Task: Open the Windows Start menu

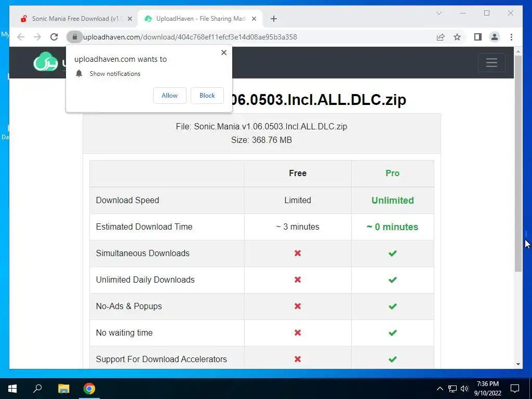Action: pos(12,389)
